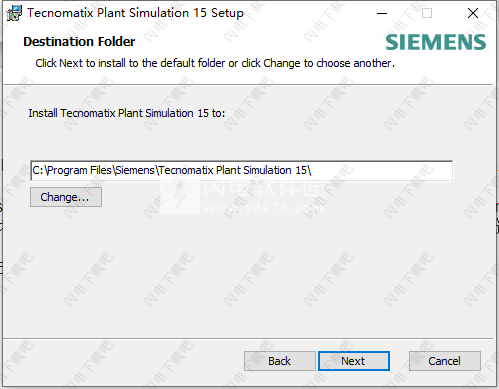This screenshot has width=499, height=389.
Task: Click the 'Click Next to install' instruction text
Action: coord(215,63)
